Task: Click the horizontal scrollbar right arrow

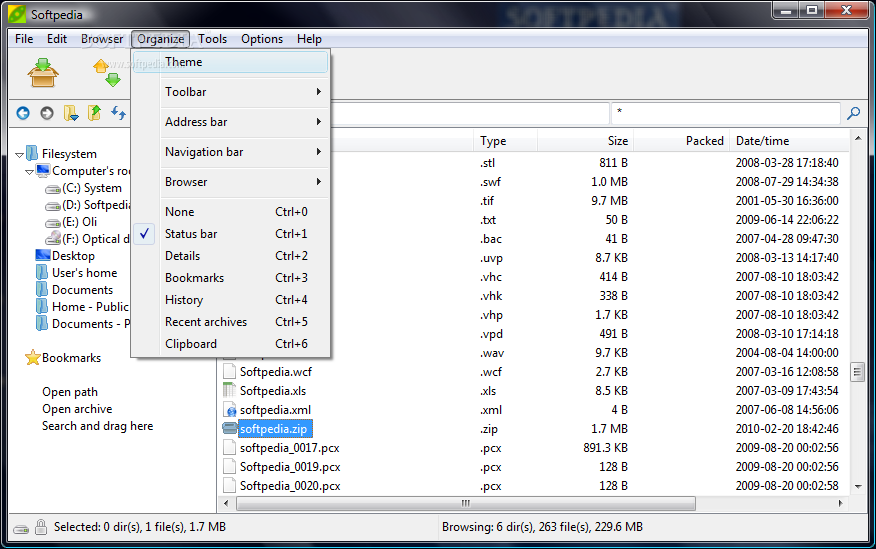Action: [841, 503]
